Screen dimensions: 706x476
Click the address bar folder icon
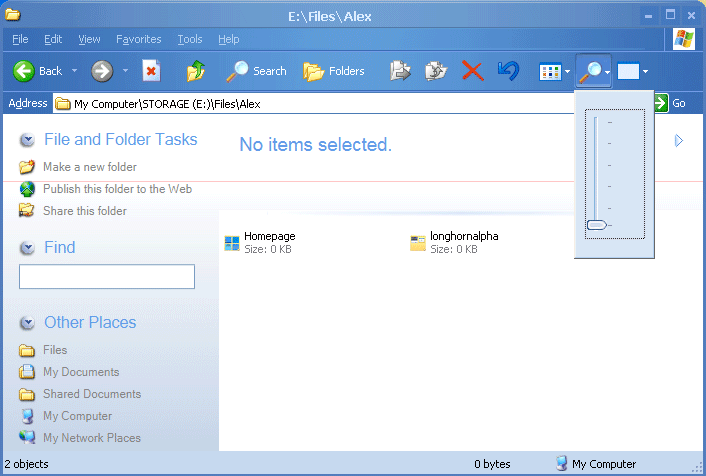[63, 104]
